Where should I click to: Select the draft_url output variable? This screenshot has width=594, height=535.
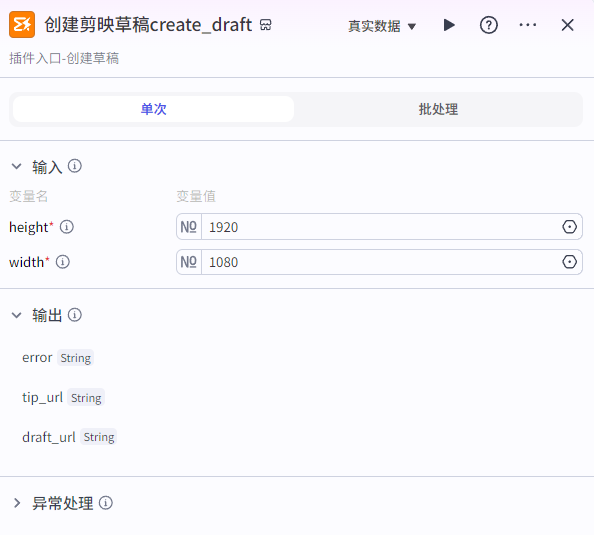tap(49, 437)
